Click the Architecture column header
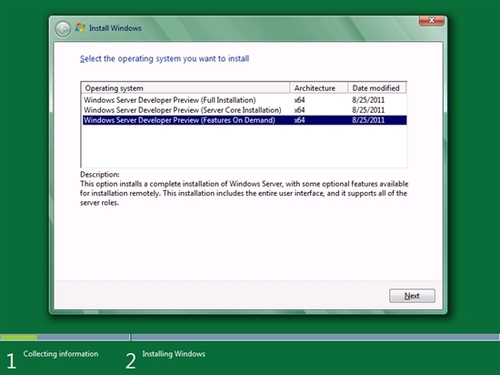Screen dimensions: 500x375 pyautogui.click(x=319, y=88)
